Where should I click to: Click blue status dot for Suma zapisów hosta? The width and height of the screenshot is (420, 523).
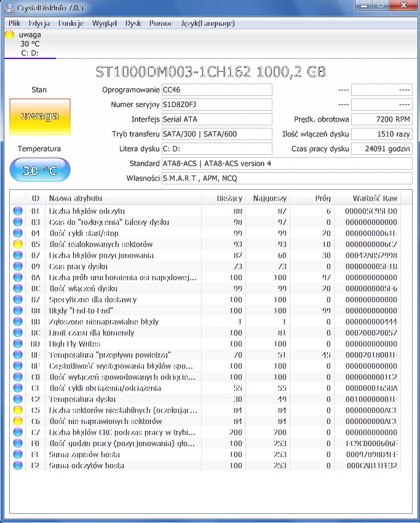(18, 454)
